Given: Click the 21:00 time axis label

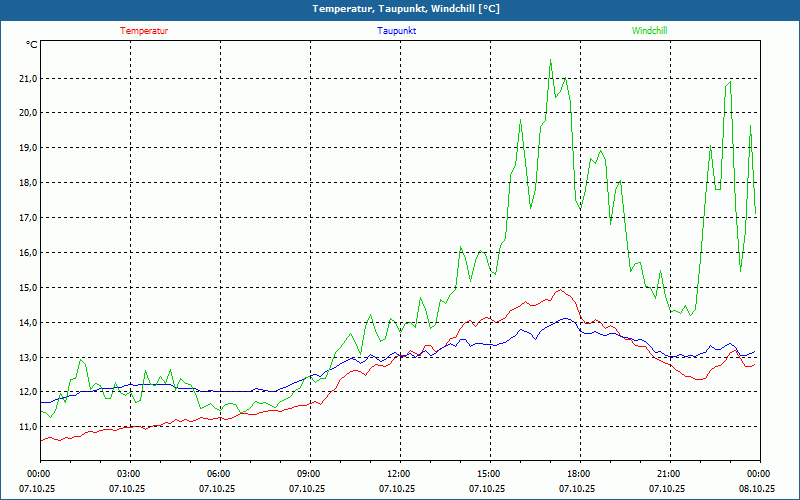Looking at the screenshot, I should point(669,474).
